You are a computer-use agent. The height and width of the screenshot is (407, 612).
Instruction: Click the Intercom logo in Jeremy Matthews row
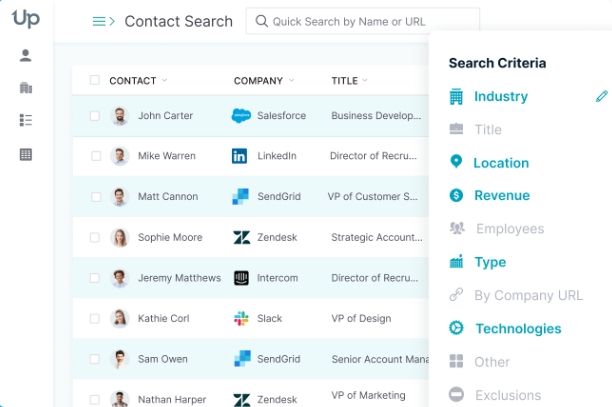pyautogui.click(x=241, y=278)
